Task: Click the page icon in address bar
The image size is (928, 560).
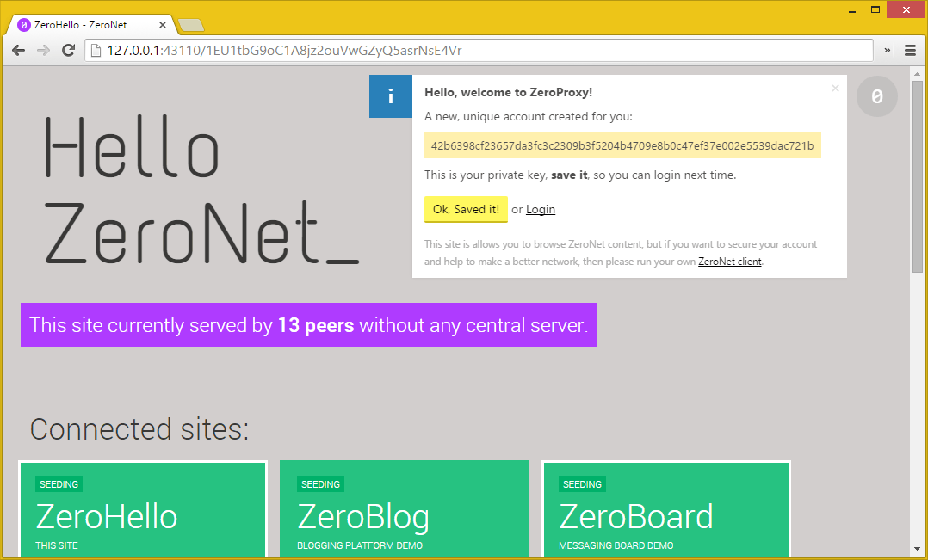Action: point(96,50)
